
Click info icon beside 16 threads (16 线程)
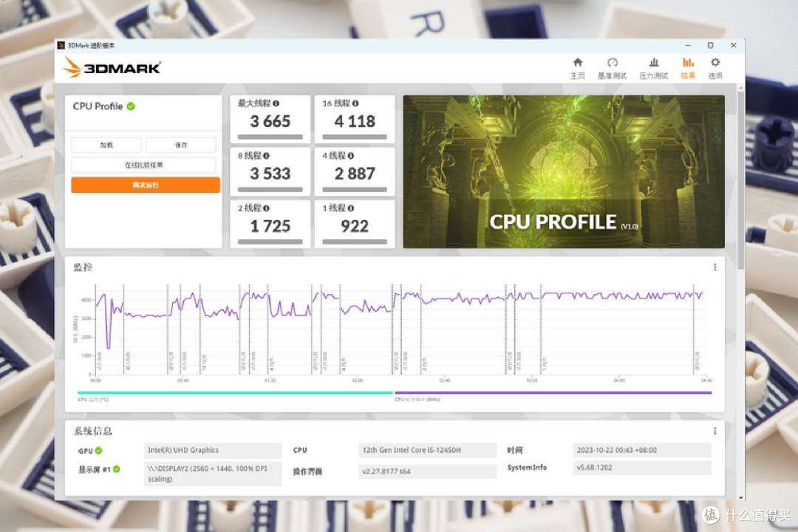pyautogui.click(x=355, y=103)
